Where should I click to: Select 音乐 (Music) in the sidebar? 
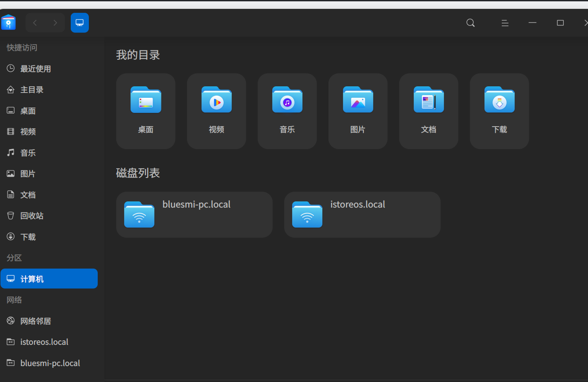(x=27, y=152)
